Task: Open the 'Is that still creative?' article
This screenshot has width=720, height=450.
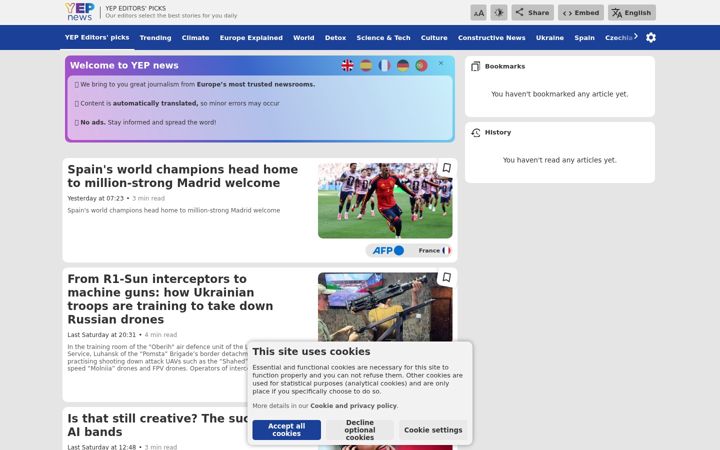Action: coord(157,425)
